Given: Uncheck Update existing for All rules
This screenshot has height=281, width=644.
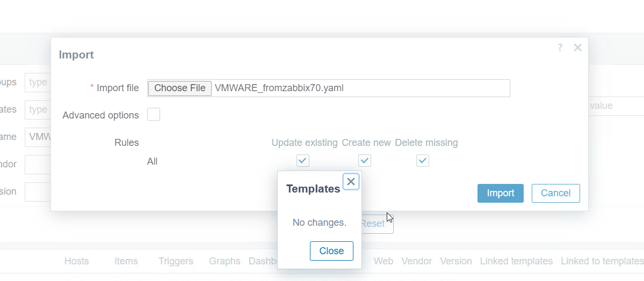Looking at the screenshot, I should (303, 161).
